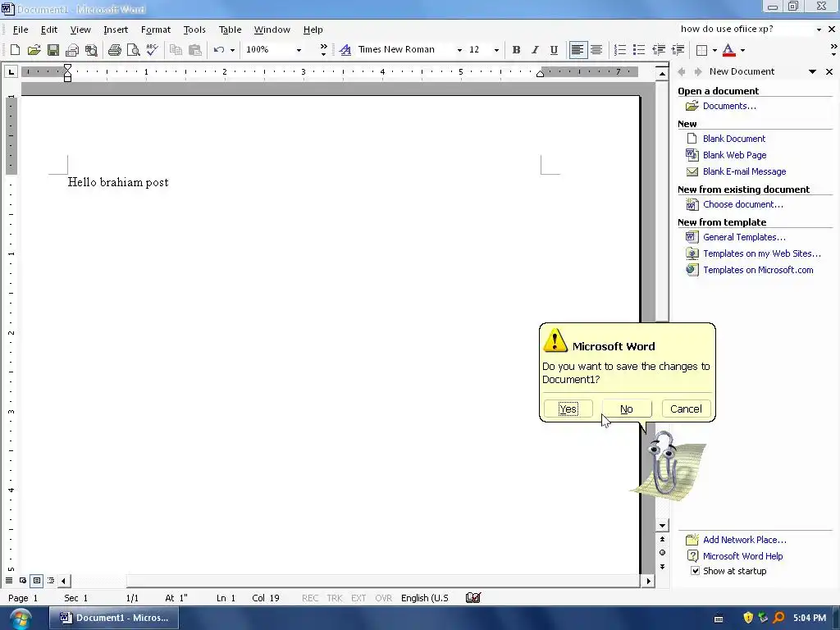Click the Increase Indent icon

point(678,50)
